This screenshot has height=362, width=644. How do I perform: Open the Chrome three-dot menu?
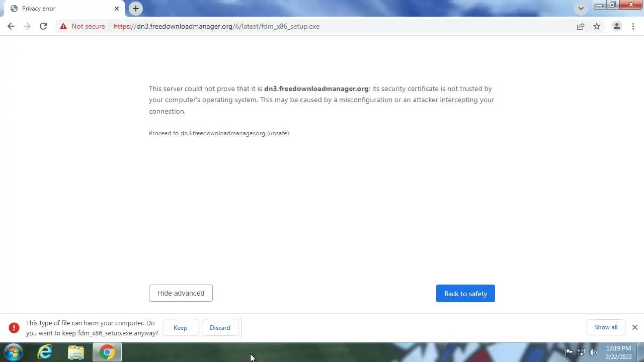pos(633,26)
